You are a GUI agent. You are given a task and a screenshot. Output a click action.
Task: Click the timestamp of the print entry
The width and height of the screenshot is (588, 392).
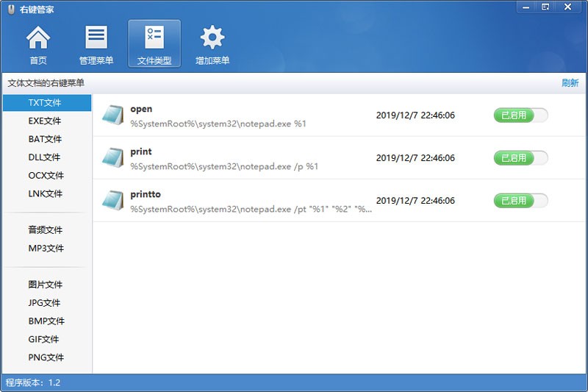415,158
